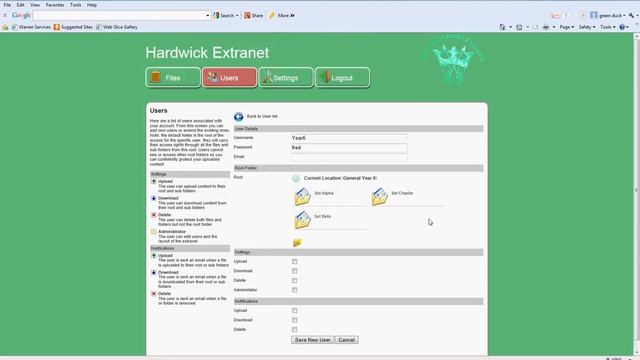
Task: Click the crown logo in page header
Action: (453, 60)
